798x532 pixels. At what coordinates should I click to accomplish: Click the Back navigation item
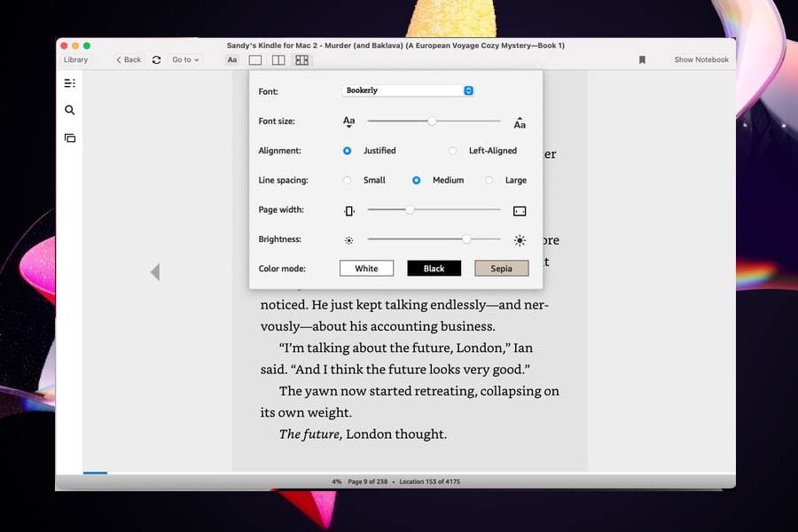128,59
